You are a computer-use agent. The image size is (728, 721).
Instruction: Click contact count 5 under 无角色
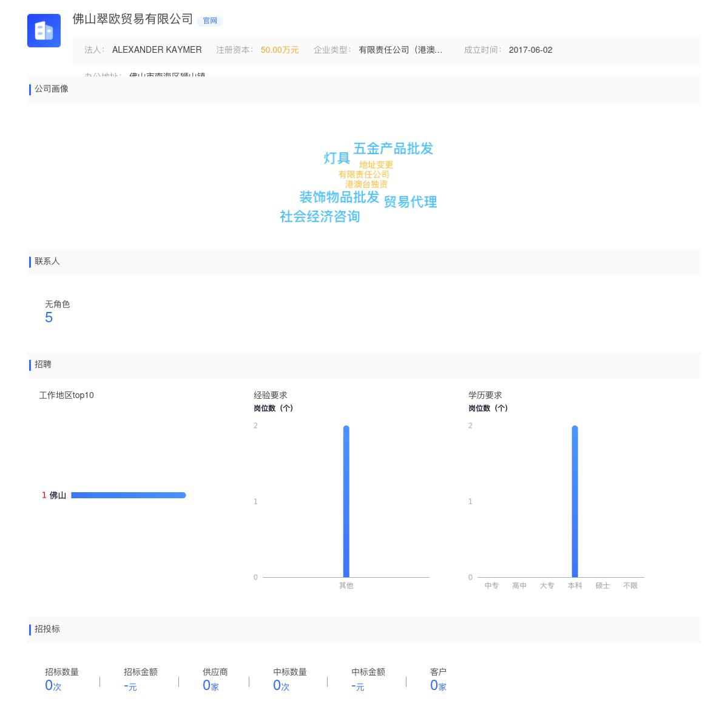[x=49, y=317]
